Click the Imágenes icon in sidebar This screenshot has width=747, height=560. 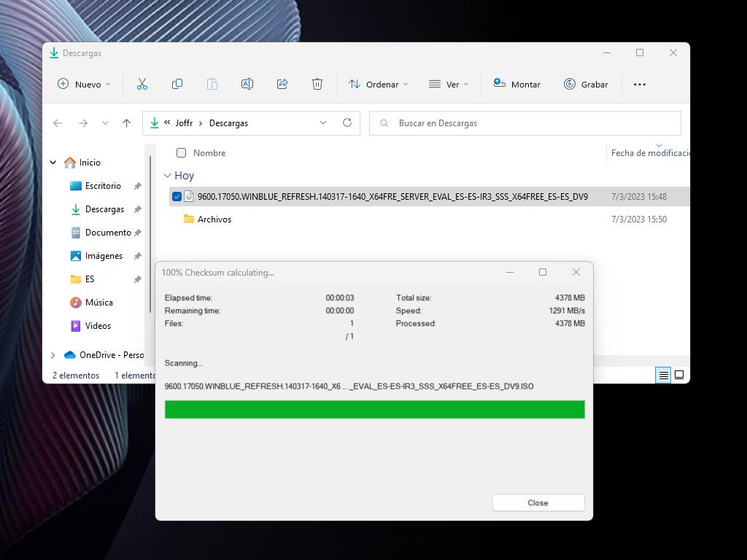click(75, 256)
